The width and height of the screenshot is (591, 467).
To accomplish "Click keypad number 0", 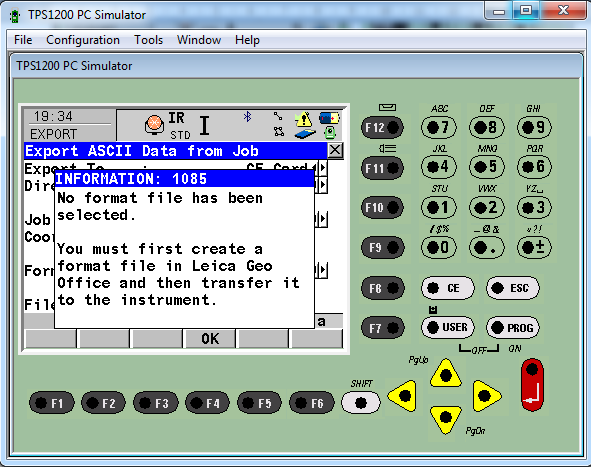I will [x=439, y=248].
